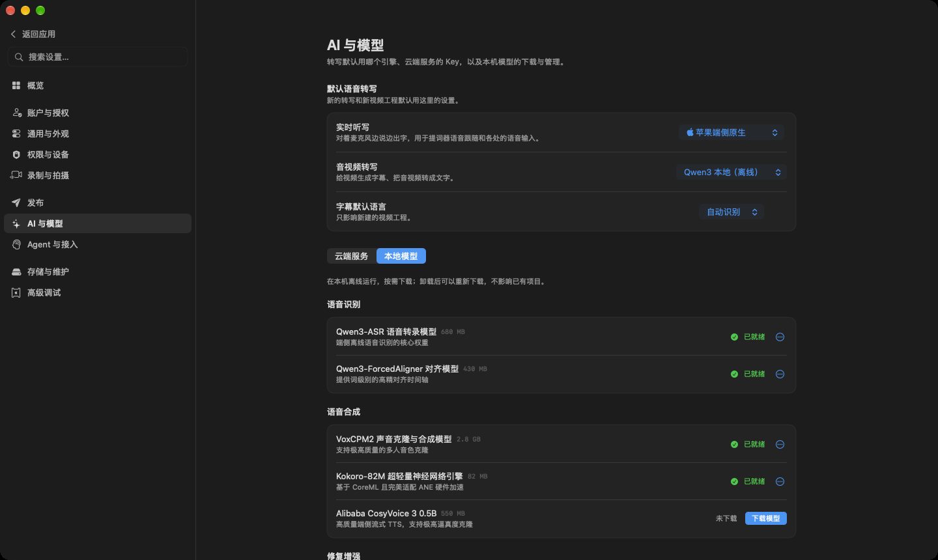Click the 2.8 GB size label
Viewport: 938px width, 560px height.
pyautogui.click(x=468, y=440)
